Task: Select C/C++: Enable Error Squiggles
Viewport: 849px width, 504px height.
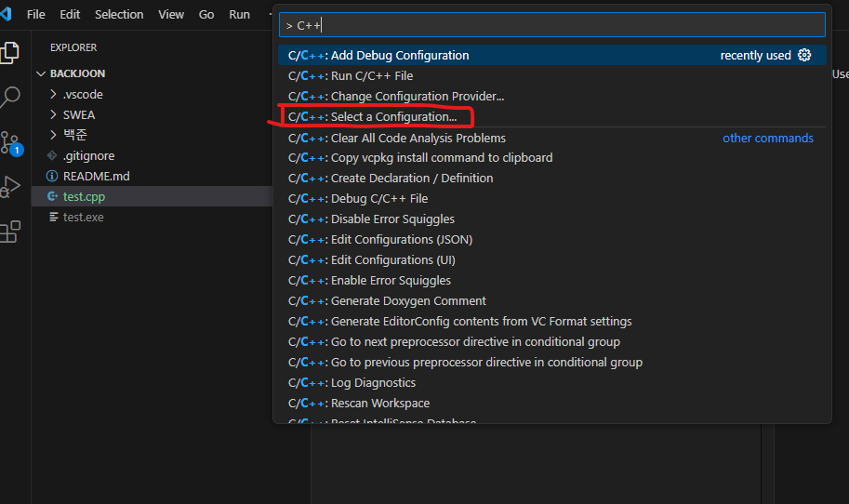Action: click(552, 281)
